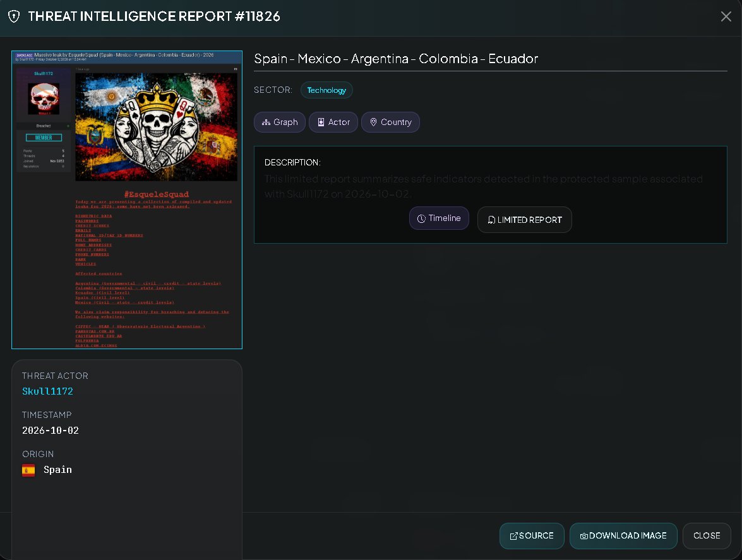The width and height of the screenshot is (742, 560).
Task: Click the origin text Spain
Action: [x=57, y=470]
